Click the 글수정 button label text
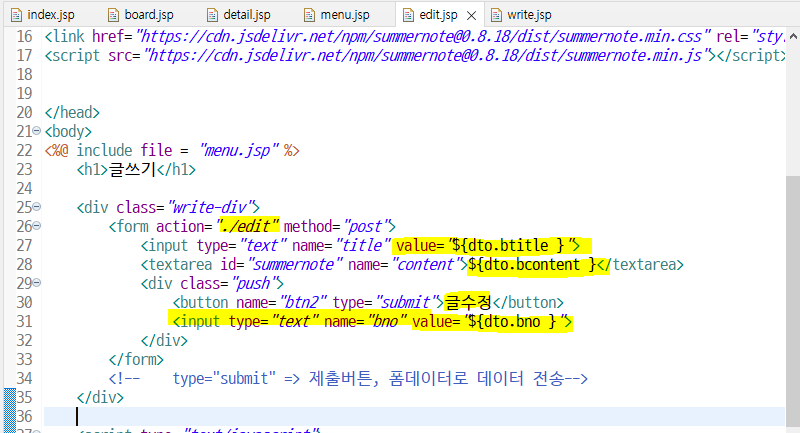Screen dimensions: 800x433 pos(468,302)
